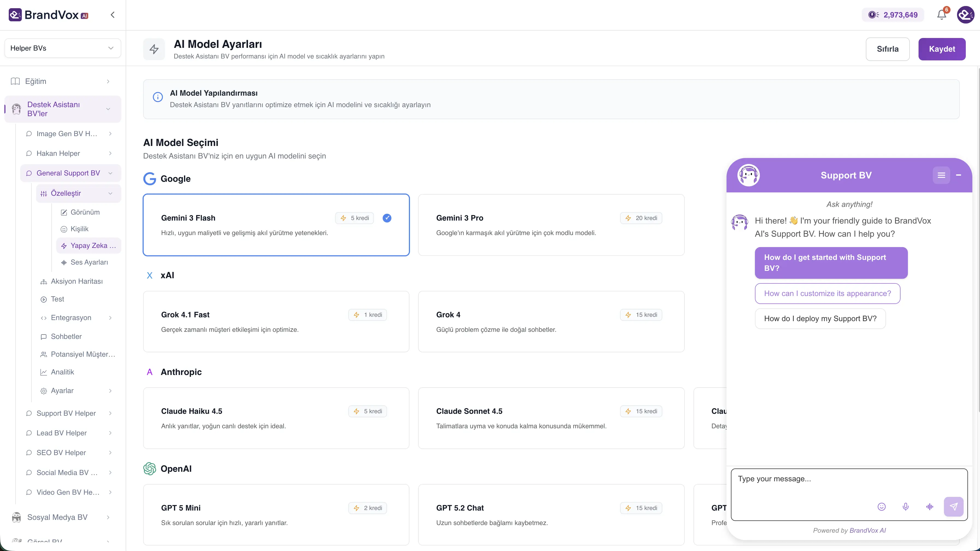Viewport: 980px width, 551px height.
Task: Choose 'How do I get started with Support BV?'
Action: point(831,263)
